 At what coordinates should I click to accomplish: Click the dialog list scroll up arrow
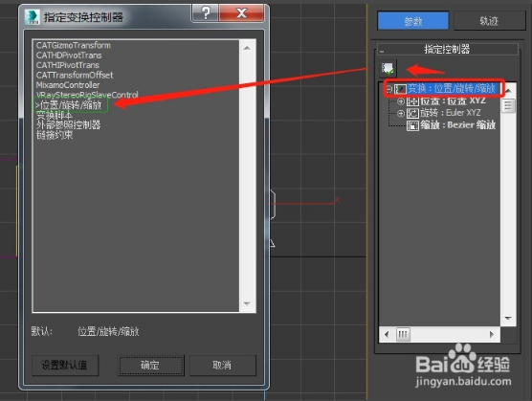247,48
